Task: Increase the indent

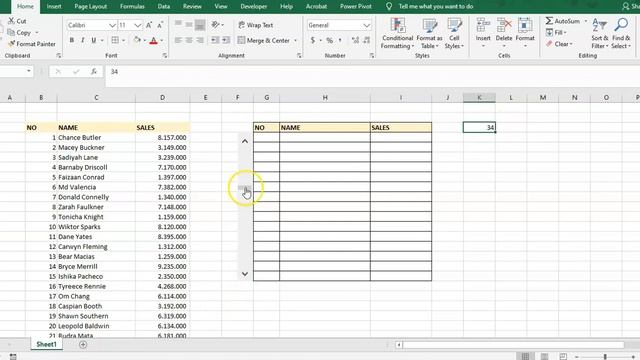Action: [226, 40]
